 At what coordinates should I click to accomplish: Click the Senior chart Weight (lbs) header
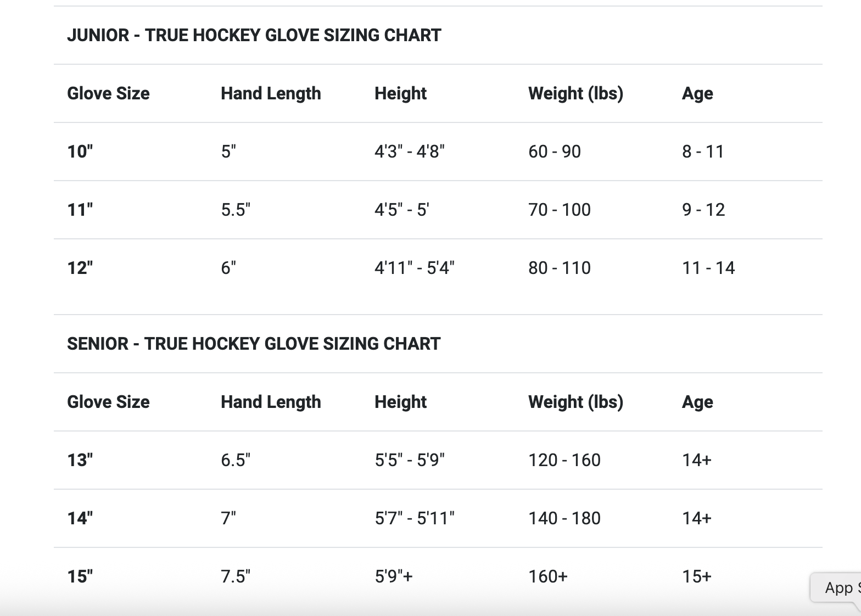coord(575,402)
